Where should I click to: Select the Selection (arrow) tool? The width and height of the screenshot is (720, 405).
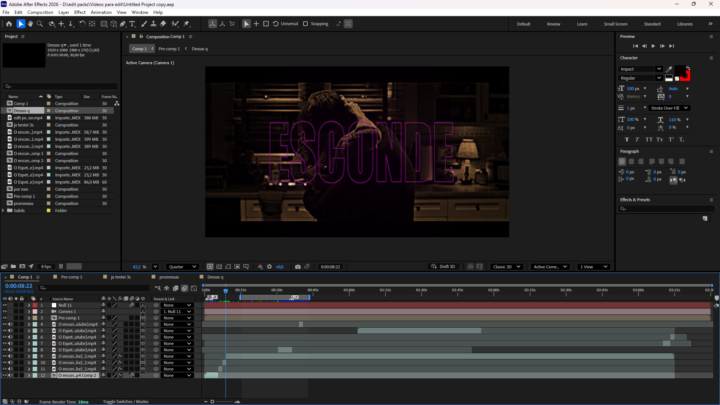click(x=20, y=24)
